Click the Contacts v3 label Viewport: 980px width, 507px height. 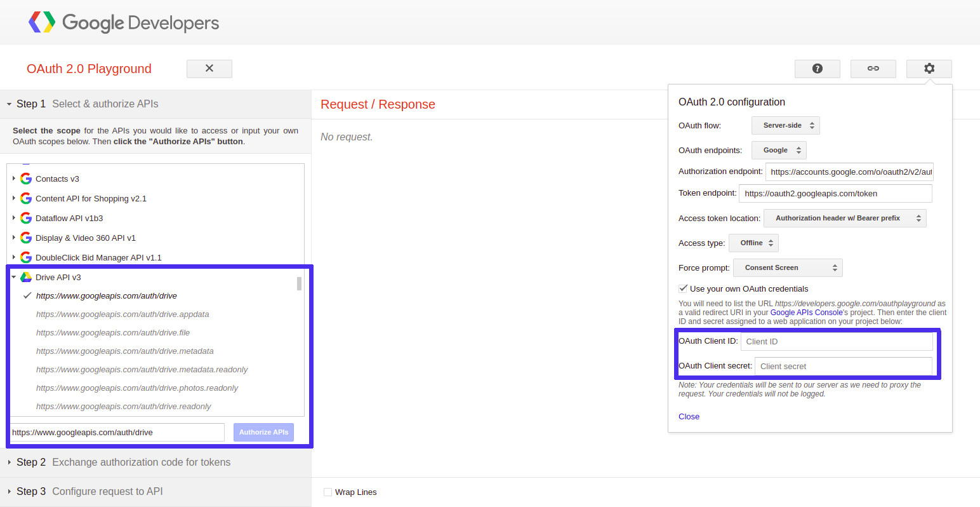57,179
